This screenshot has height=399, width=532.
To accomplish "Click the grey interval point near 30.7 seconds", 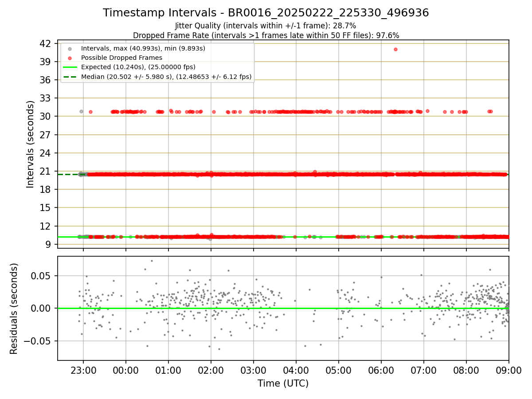I will (x=81, y=111).
